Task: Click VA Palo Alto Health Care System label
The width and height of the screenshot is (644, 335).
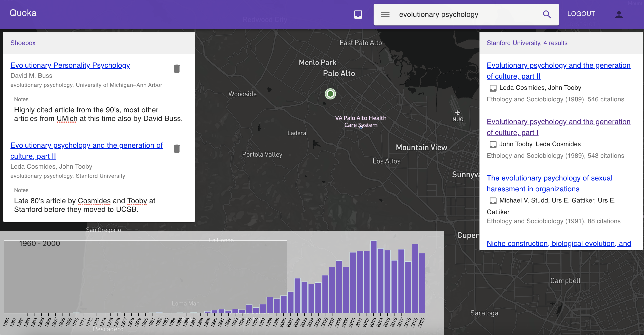Action: pyautogui.click(x=361, y=122)
